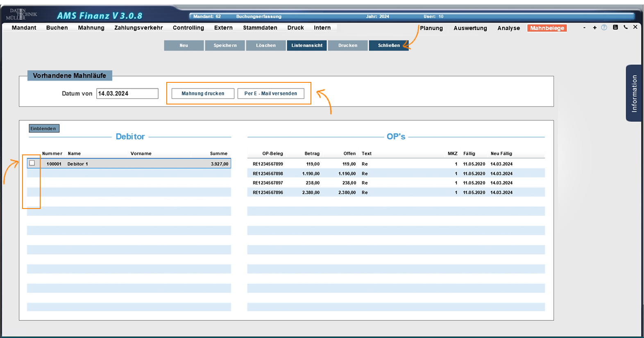The width and height of the screenshot is (644, 338).
Task: Switch to the Auswertung tab
Action: 470,28
